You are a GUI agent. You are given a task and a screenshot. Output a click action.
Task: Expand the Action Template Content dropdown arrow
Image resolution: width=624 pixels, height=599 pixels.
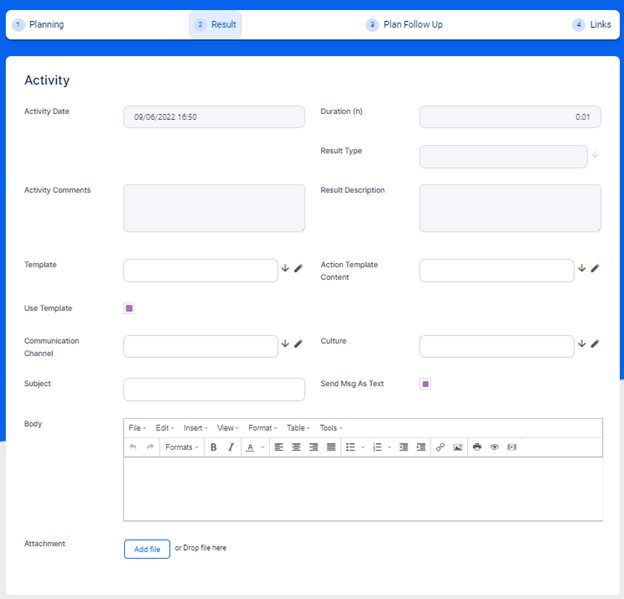coord(582,268)
